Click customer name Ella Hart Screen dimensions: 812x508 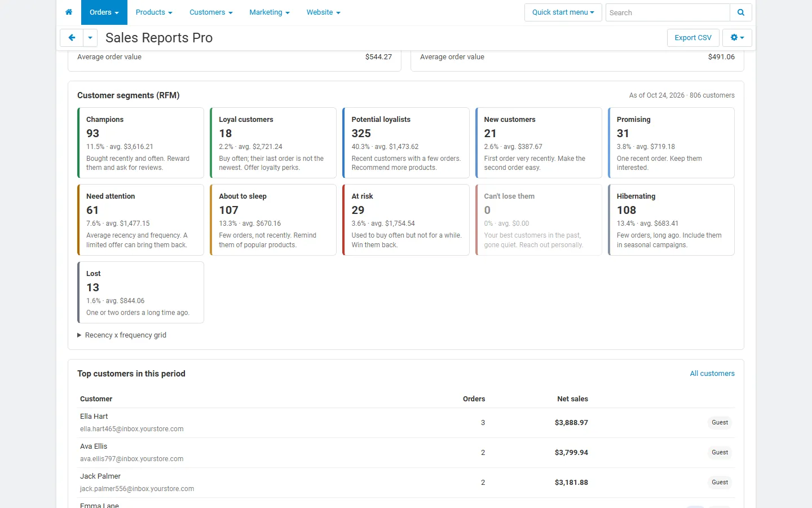point(94,417)
